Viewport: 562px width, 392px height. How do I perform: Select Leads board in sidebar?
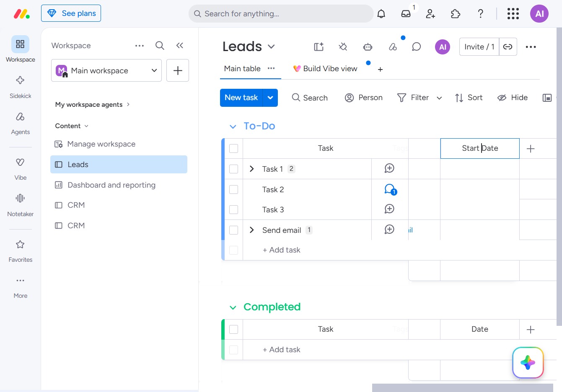119,165
